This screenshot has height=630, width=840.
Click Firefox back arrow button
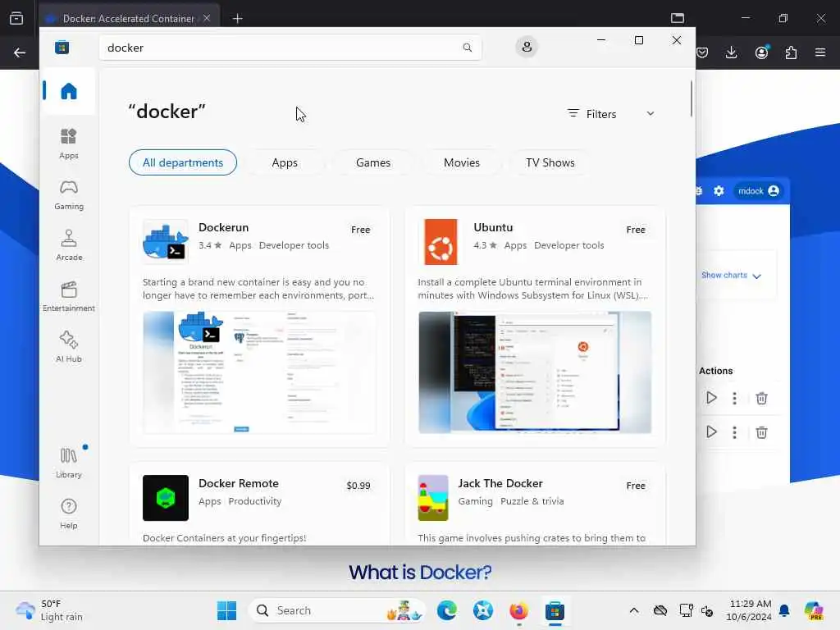pyautogui.click(x=20, y=52)
